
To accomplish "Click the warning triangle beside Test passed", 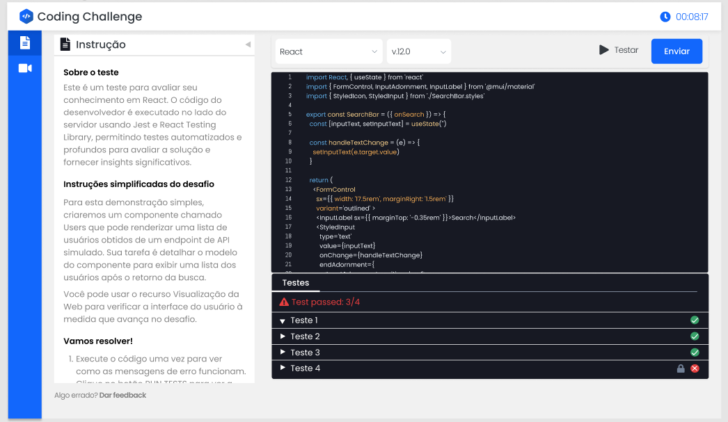I will tap(285, 301).
